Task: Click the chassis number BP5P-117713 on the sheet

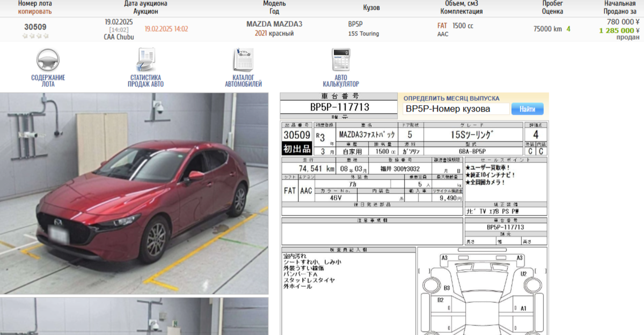Action: point(340,107)
